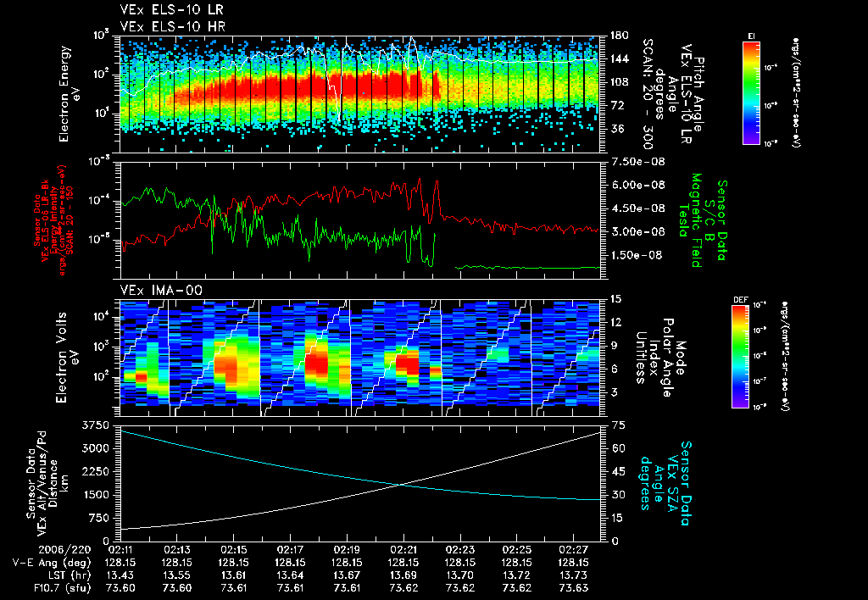Screen dimensions: 868x600
Task: Click the 02:21 time tick label
Action: [x=403, y=550]
